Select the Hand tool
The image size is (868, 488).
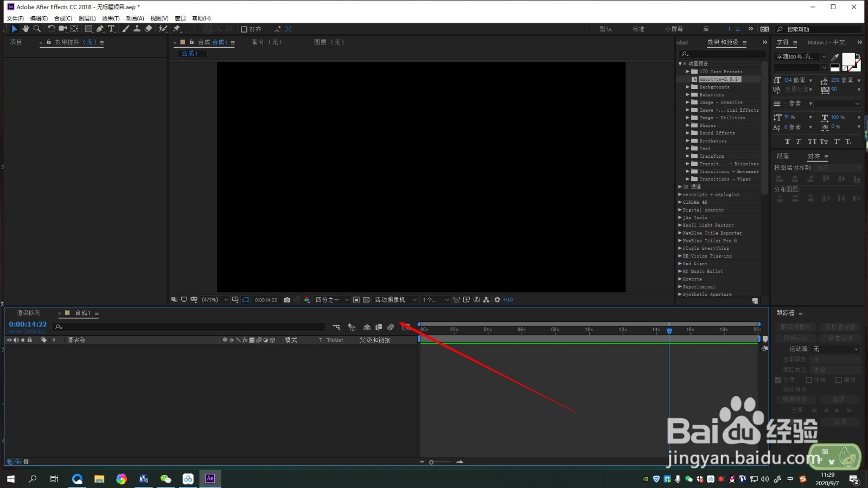click(x=25, y=29)
